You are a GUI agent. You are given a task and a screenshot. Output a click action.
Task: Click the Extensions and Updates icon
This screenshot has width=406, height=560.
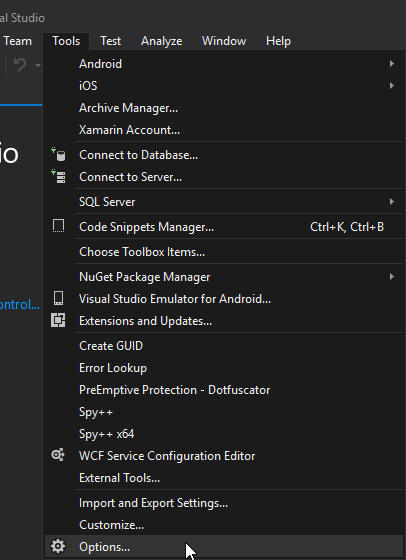pyautogui.click(x=58, y=320)
